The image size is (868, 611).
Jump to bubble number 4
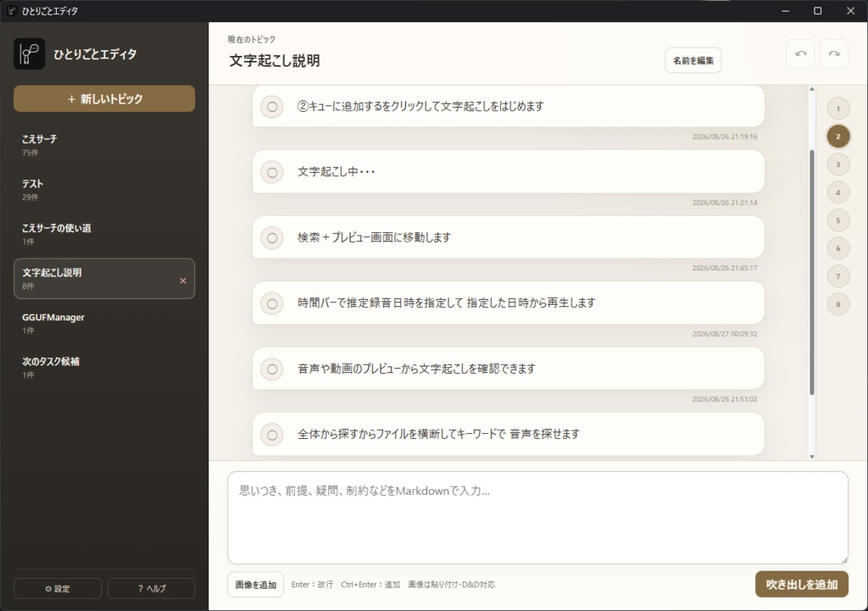tap(838, 192)
